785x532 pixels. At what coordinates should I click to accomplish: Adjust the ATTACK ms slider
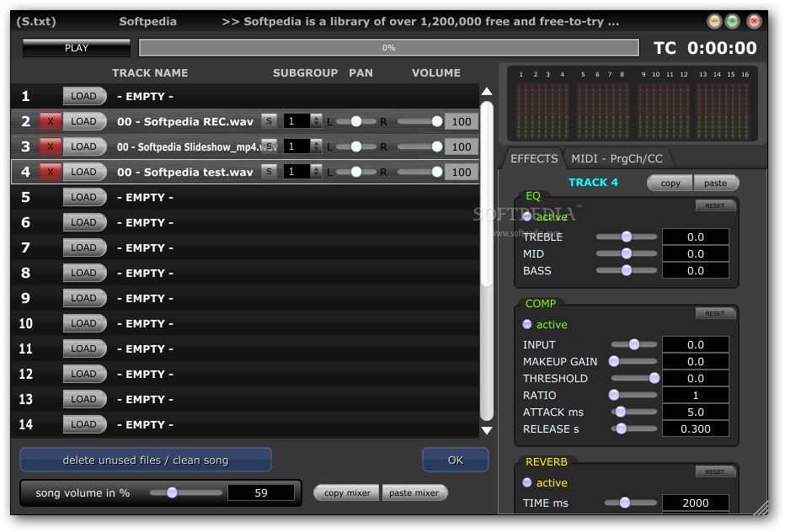[x=633, y=412]
